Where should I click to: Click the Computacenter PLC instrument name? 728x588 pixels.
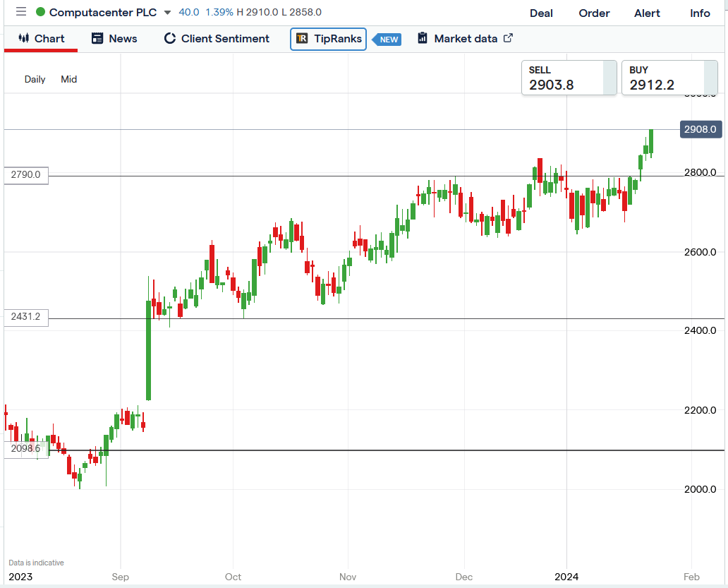coord(102,13)
